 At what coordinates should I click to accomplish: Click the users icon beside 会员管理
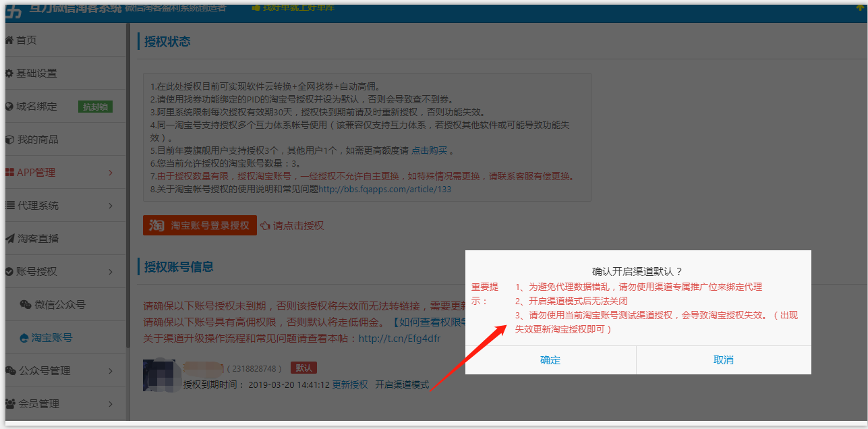tap(10, 404)
